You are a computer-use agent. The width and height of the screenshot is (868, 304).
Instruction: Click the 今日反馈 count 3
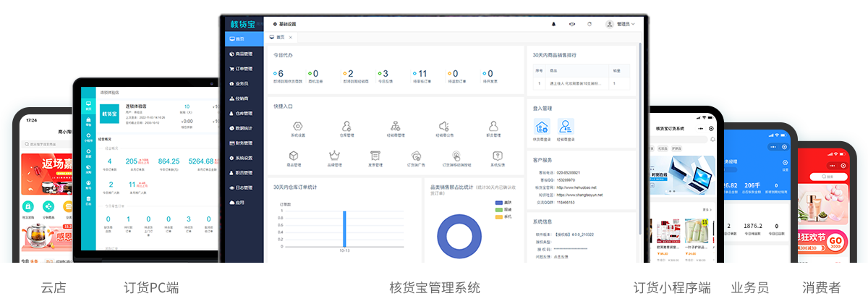(386, 73)
